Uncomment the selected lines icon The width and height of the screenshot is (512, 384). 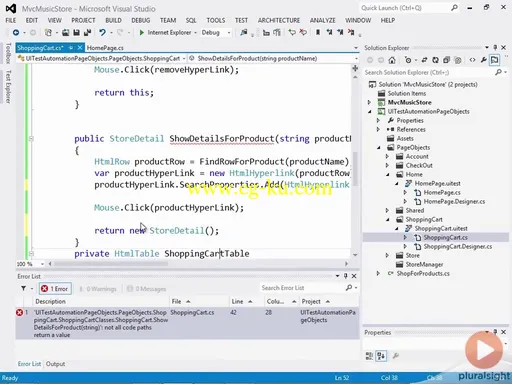pos(303,32)
